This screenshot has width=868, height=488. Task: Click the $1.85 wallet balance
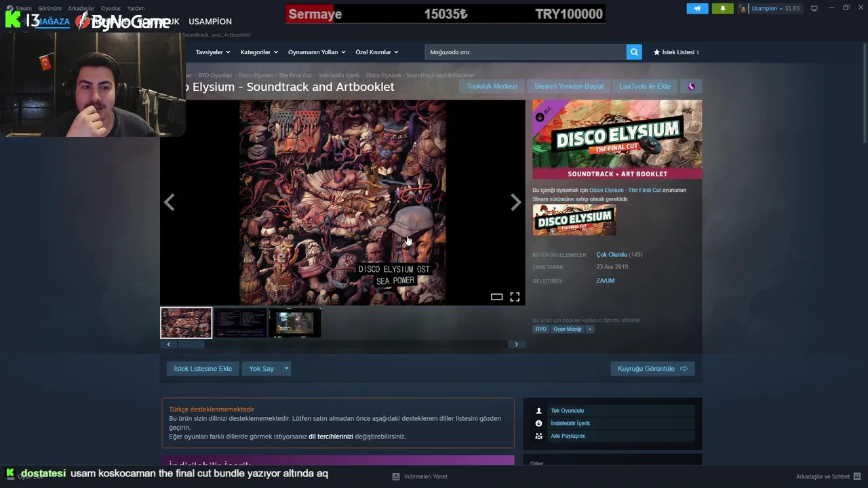(x=792, y=9)
